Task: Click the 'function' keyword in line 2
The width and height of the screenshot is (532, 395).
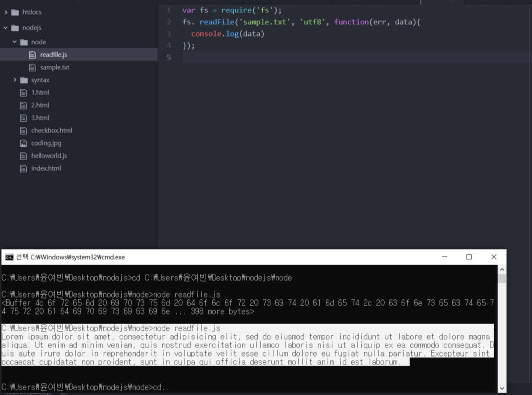Action: [x=351, y=22]
